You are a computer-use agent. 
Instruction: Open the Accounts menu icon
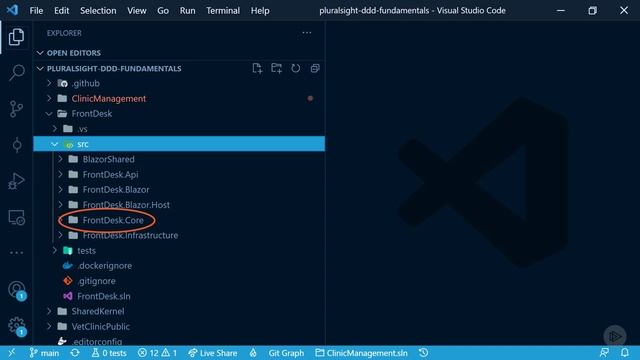pos(17,290)
